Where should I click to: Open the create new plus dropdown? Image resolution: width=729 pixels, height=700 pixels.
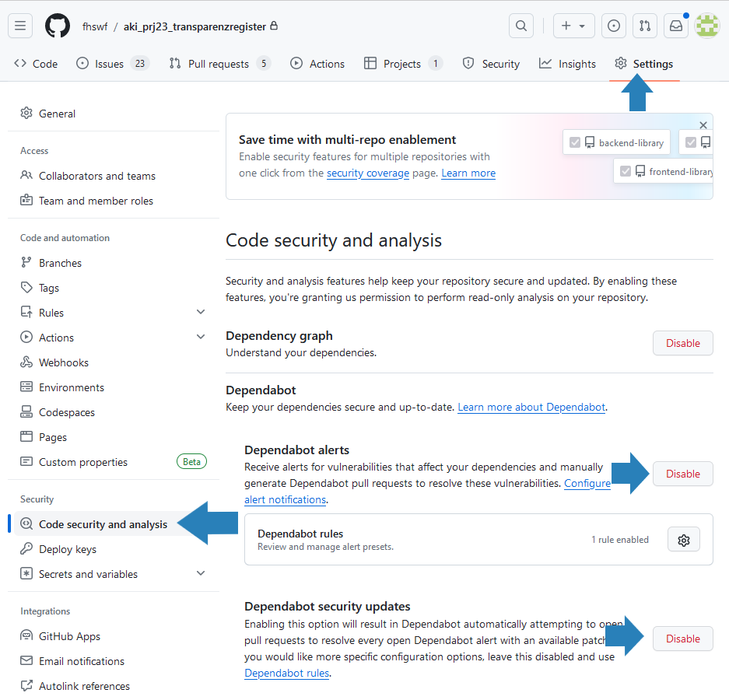coord(573,26)
